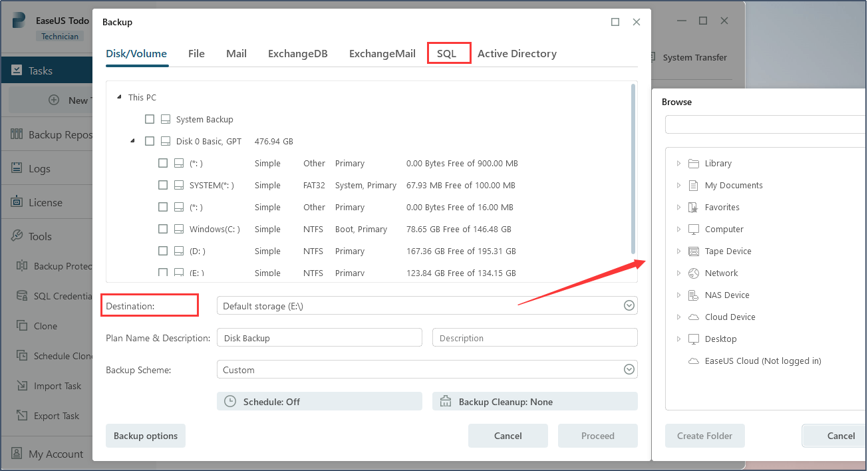Screen dimensions: 868x471
Task: Click Cancel in the Backup dialog
Action: [x=507, y=436]
